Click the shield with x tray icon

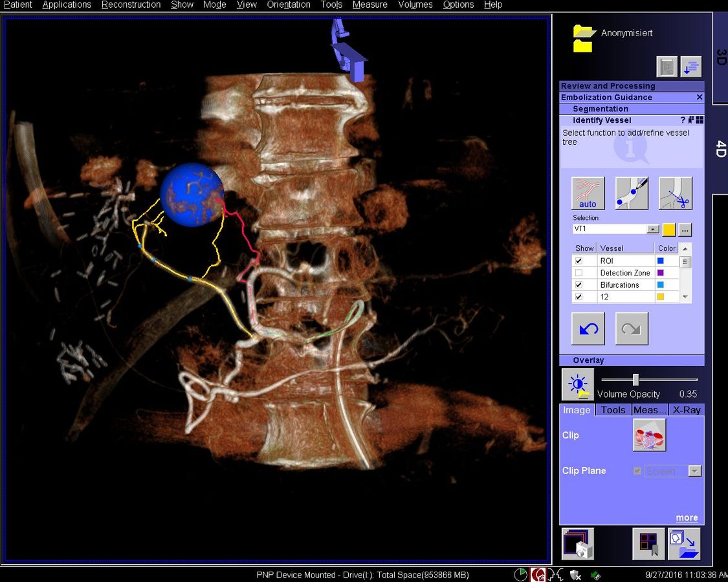pyautogui.click(x=576, y=575)
